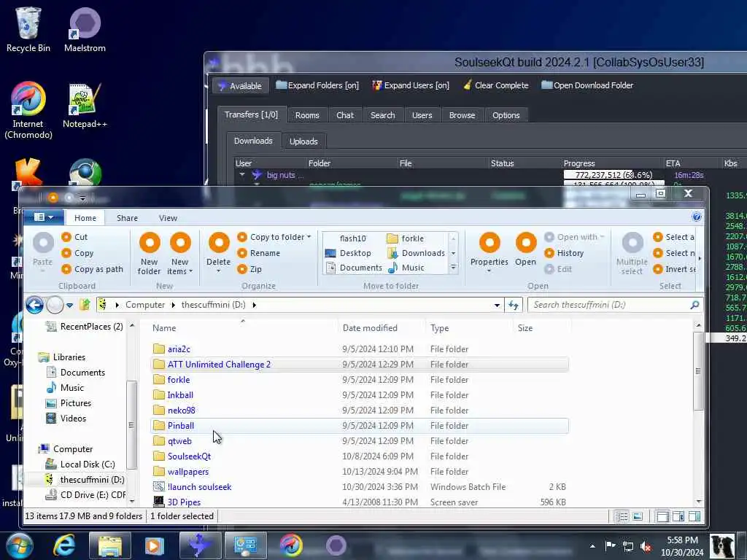
Task: Open the Notepad++ desktop shortcut
Action: [85, 106]
